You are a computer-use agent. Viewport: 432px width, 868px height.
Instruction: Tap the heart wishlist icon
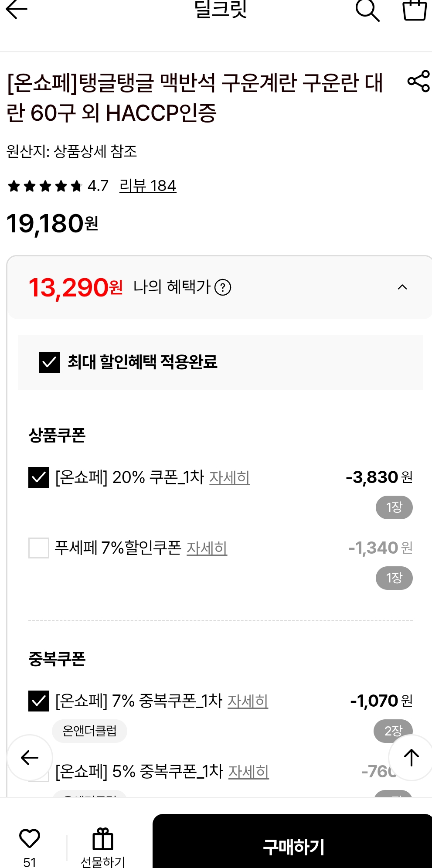coord(30,838)
